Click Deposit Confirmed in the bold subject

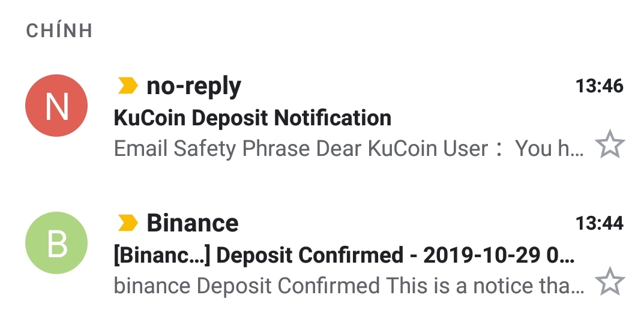click(310, 255)
